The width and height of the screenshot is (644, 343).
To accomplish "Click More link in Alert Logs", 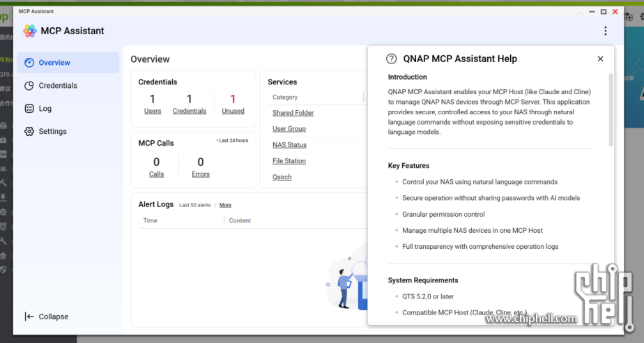I will coord(225,205).
